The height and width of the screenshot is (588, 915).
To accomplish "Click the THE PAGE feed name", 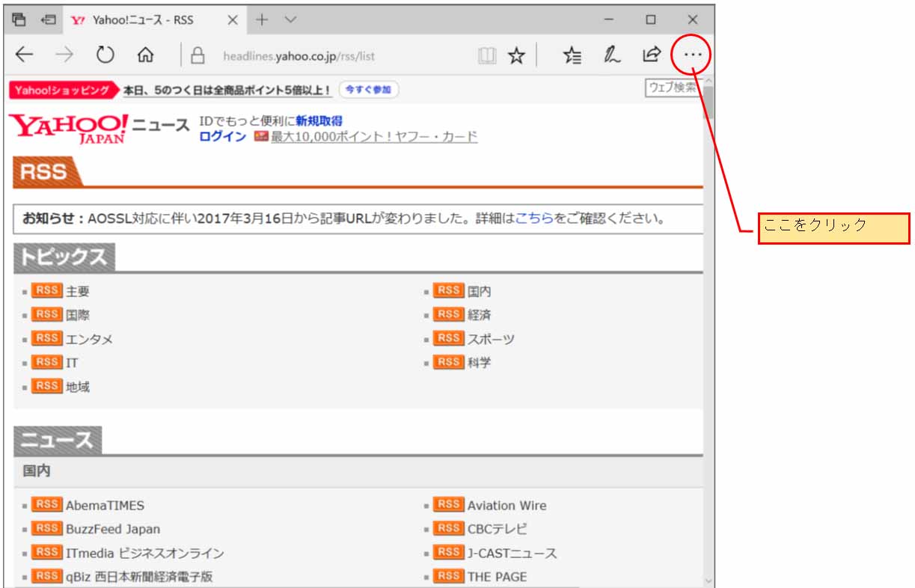I will point(498,577).
